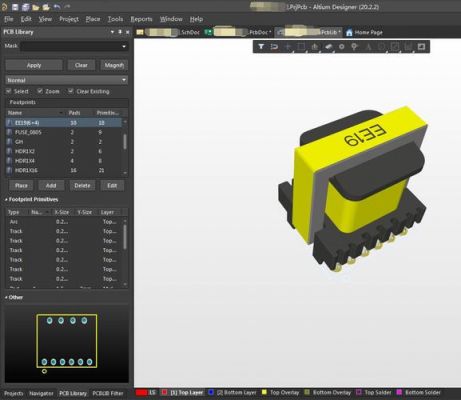This screenshot has width=461, height=400.
Task: Toggle the Select checkbox
Action: point(9,91)
